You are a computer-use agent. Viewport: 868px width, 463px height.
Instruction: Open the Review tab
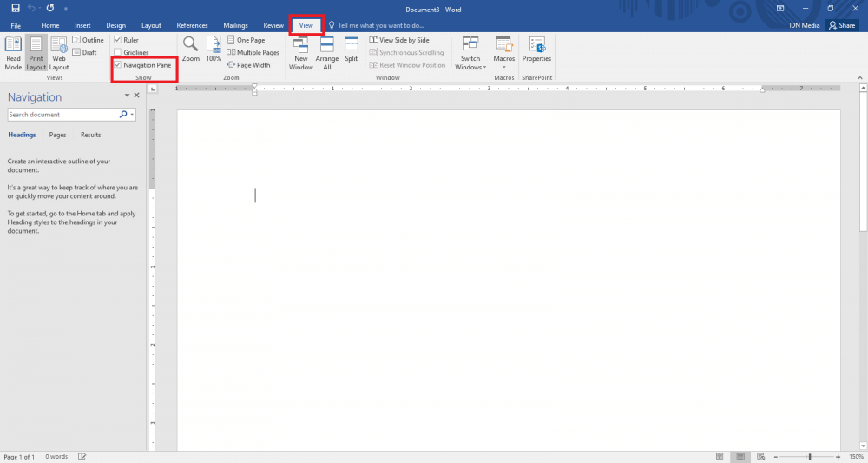(273, 25)
